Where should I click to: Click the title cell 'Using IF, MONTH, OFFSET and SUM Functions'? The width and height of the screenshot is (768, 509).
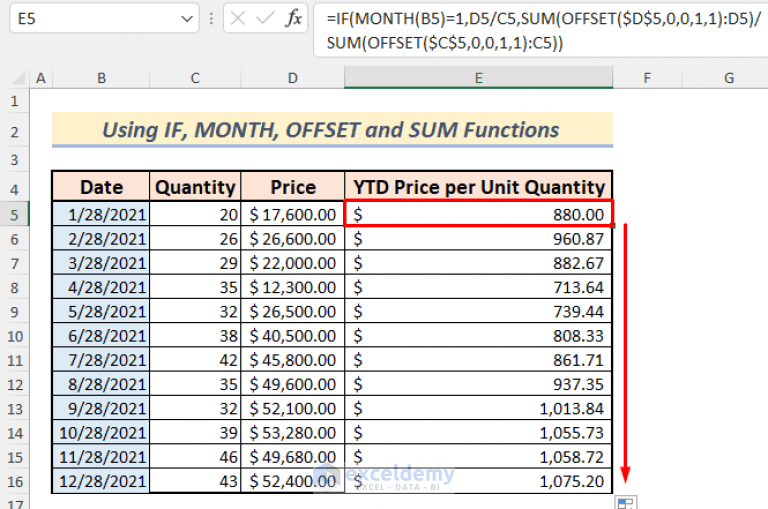[x=332, y=130]
